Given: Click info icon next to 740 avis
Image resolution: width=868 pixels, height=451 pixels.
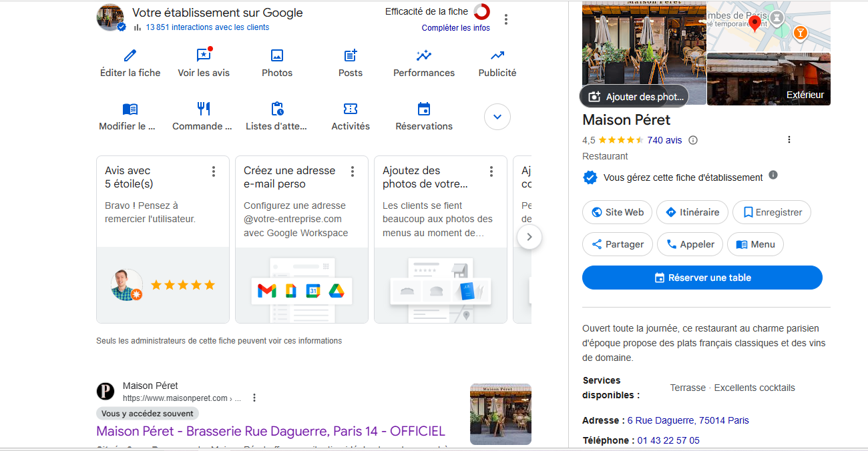Looking at the screenshot, I should [693, 140].
